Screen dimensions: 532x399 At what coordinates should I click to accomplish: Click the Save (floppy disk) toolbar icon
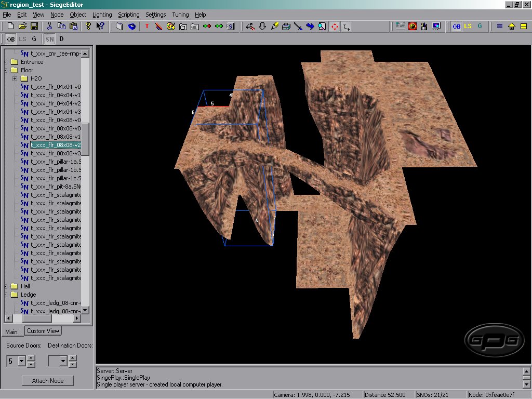34,26
